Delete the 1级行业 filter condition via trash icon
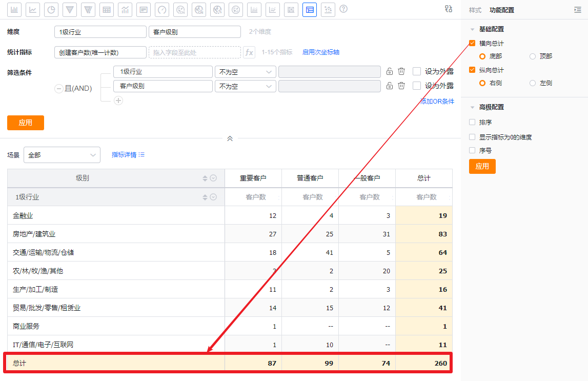The height and width of the screenshot is (381, 588). pos(402,72)
